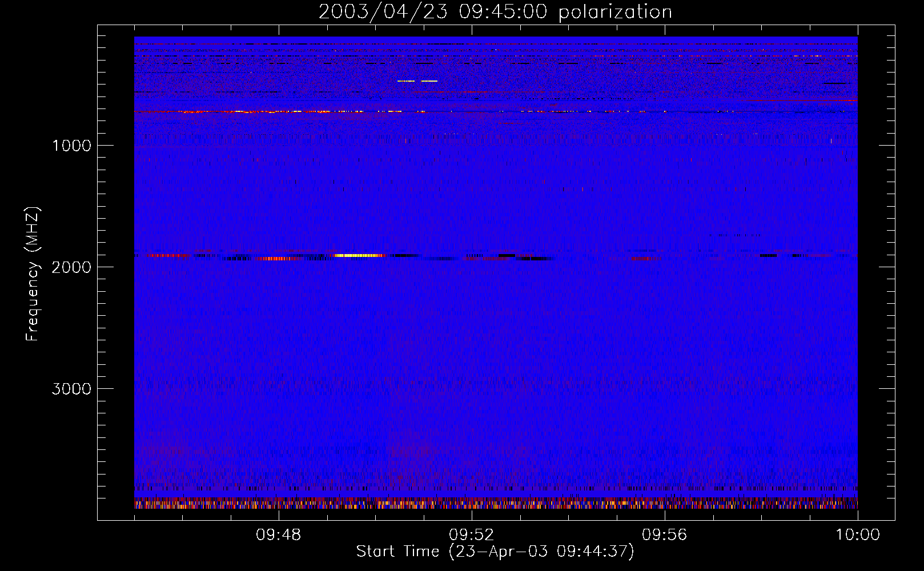This screenshot has height=571, width=924.
Task: Click the 09:56 time tick label
Action: tap(664, 535)
